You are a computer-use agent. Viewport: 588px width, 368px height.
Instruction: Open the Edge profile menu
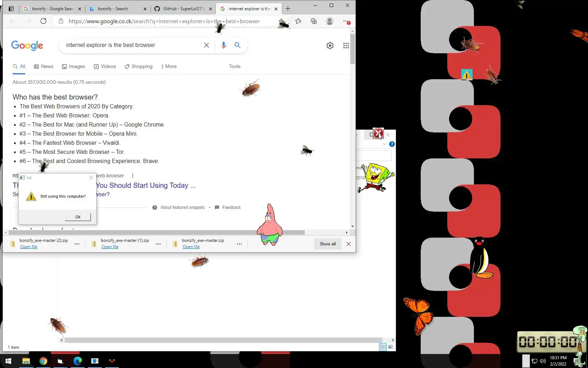pos(329,21)
